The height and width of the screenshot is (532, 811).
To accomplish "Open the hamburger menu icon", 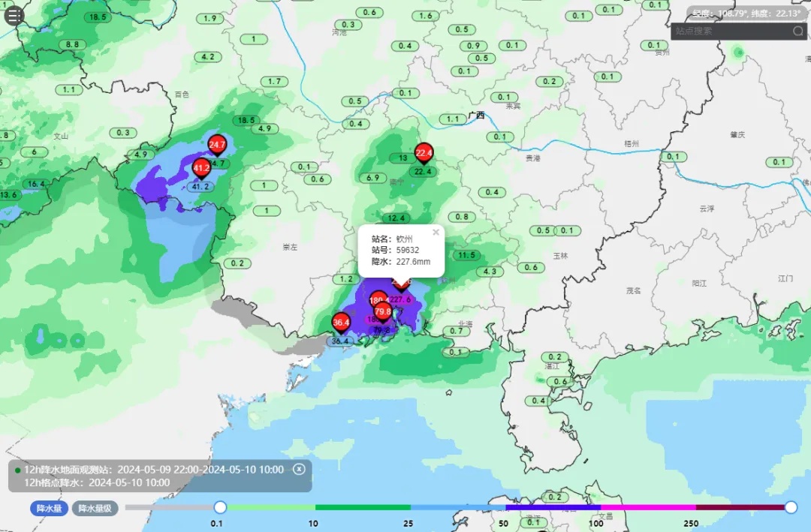I will click(15, 16).
